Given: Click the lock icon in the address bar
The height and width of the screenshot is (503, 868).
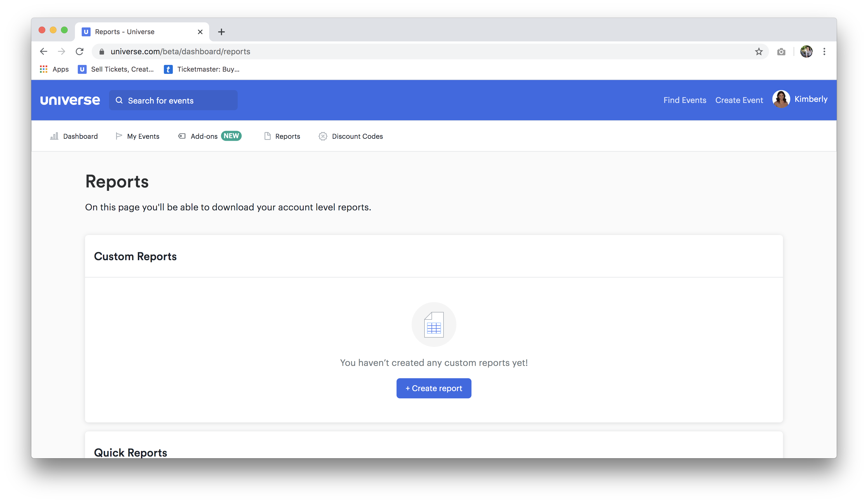Looking at the screenshot, I should click(102, 52).
